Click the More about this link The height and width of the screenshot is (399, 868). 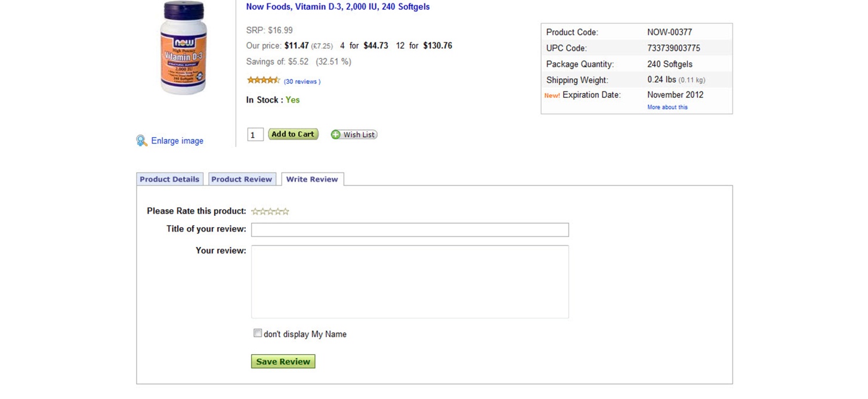(667, 107)
